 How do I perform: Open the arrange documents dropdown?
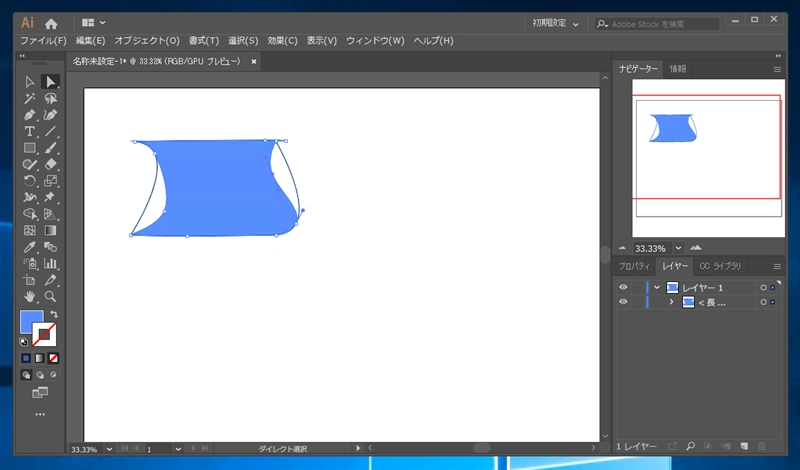[93, 22]
